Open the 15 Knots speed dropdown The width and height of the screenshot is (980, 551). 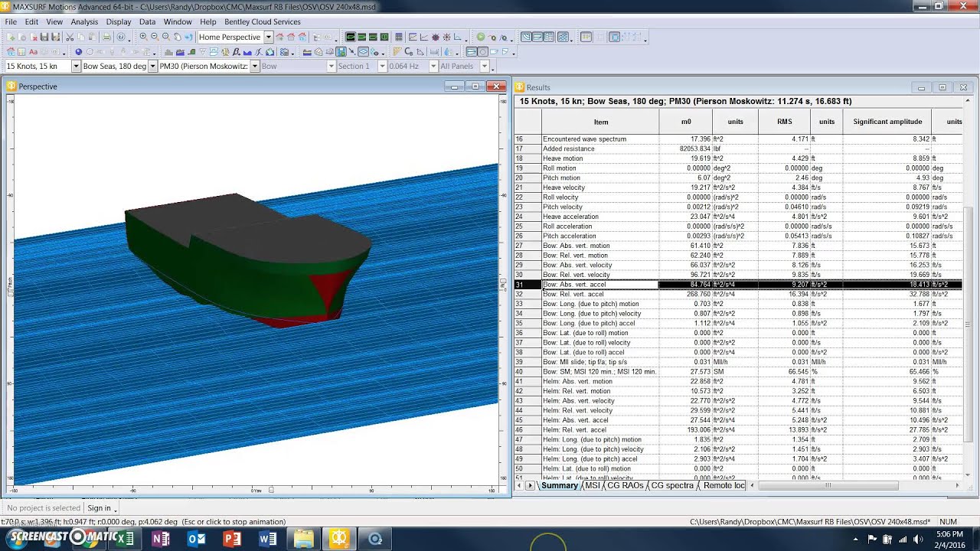pos(76,67)
